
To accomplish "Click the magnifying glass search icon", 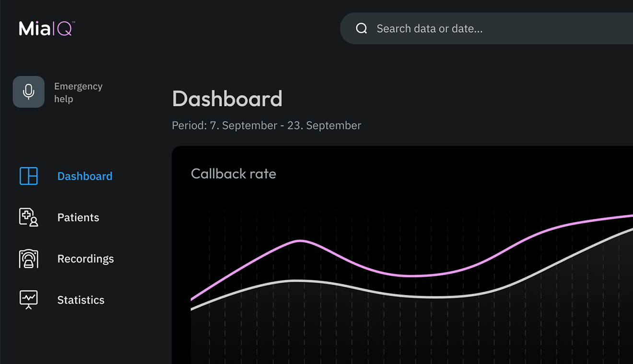I will pyautogui.click(x=361, y=29).
